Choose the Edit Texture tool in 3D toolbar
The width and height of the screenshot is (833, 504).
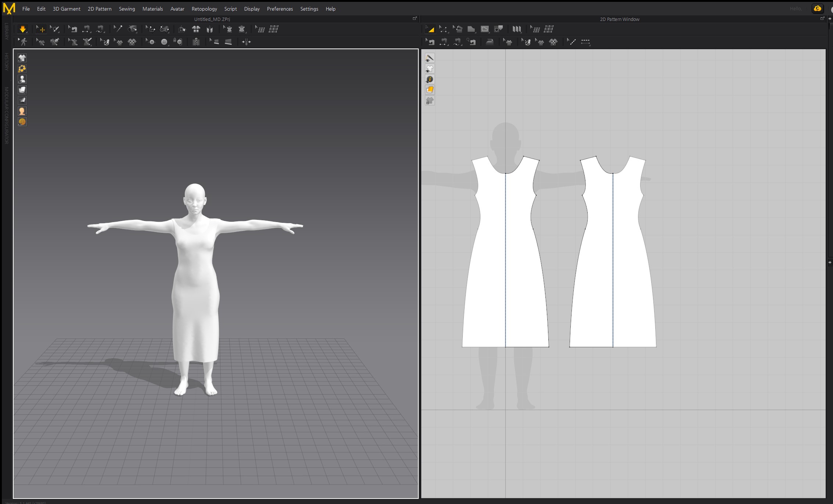(x=105, y=42)
